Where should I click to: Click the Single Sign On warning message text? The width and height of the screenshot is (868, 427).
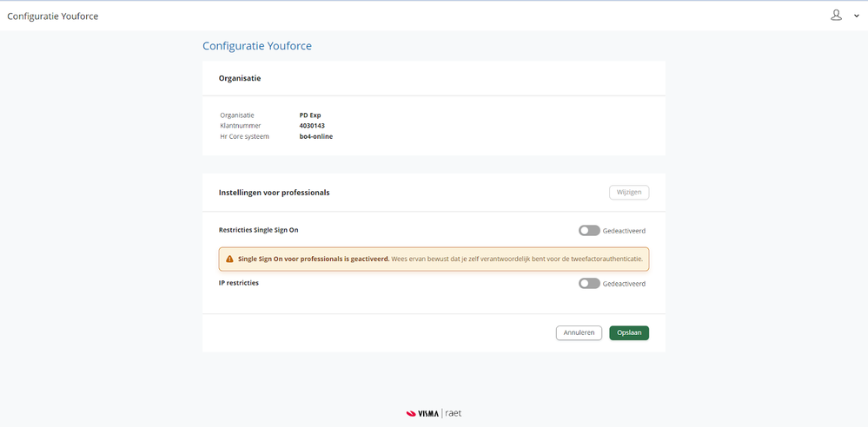(x=439, y=259)
